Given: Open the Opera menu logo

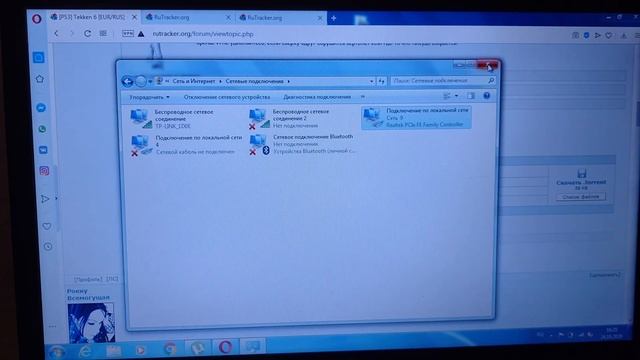Looking at the screenshot, I should pyautogui.click(x=37, y=19).
